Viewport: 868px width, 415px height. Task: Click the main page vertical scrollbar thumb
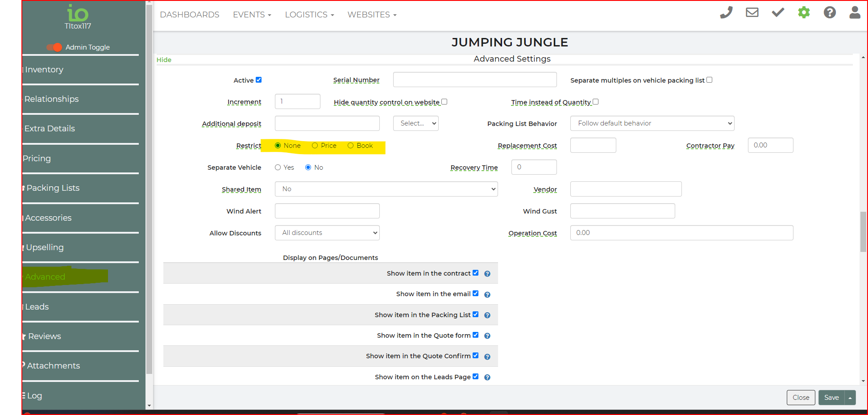click(863, 231)
